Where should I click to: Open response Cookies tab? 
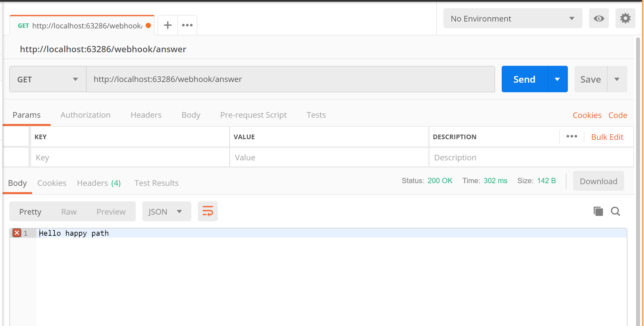52,183
